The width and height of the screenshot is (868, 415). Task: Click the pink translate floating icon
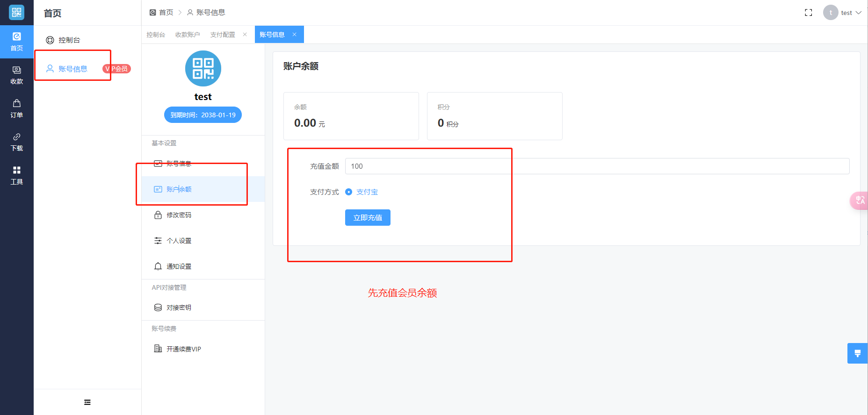[860, 200]
